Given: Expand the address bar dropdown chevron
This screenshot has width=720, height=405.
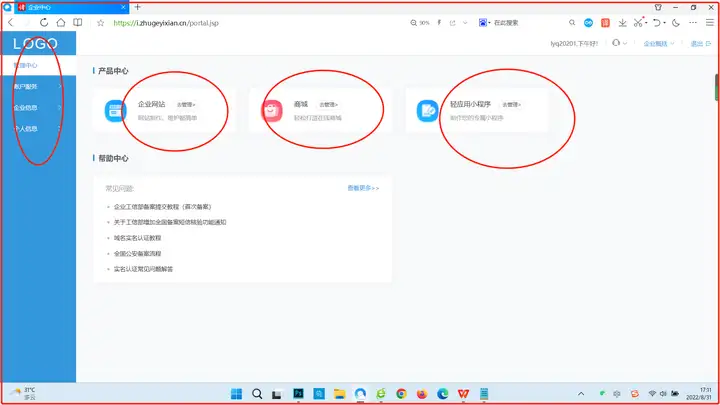Looking at the screenshot, I should (x=465, y=22).
